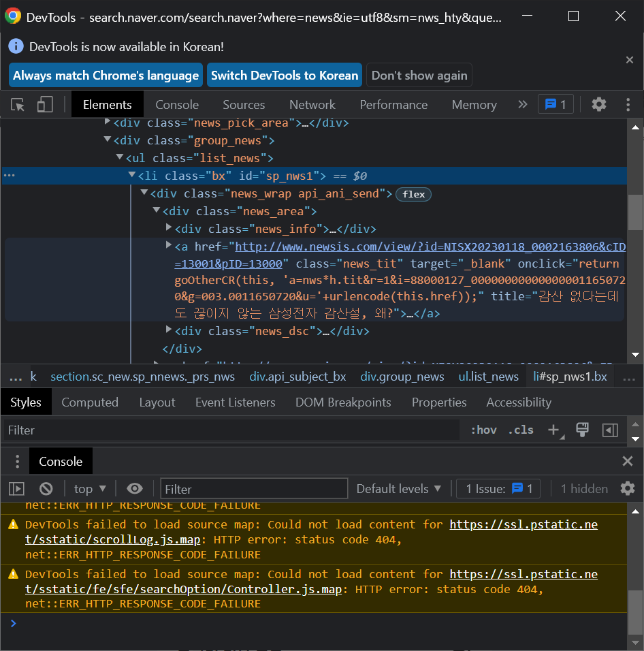
Task: Open the Memory tab
Action: click(474, 105)
